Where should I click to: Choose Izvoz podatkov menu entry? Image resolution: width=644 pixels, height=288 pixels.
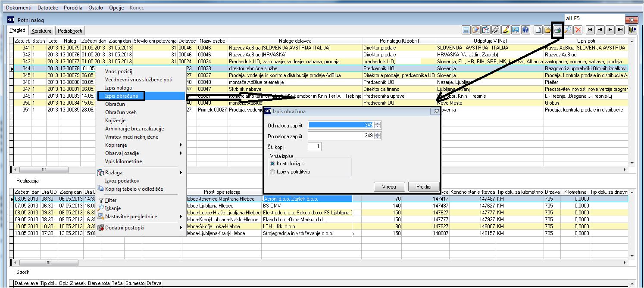[141, 181]
